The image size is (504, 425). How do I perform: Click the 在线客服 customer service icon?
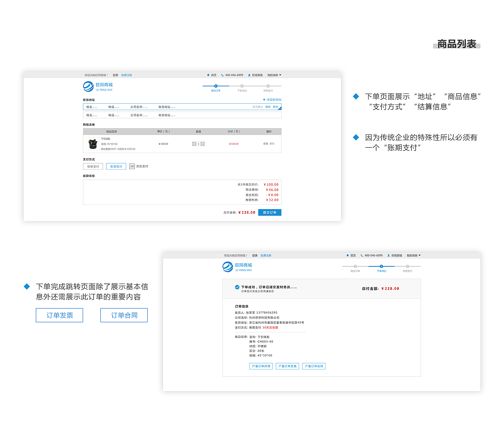tap(249, 75)
